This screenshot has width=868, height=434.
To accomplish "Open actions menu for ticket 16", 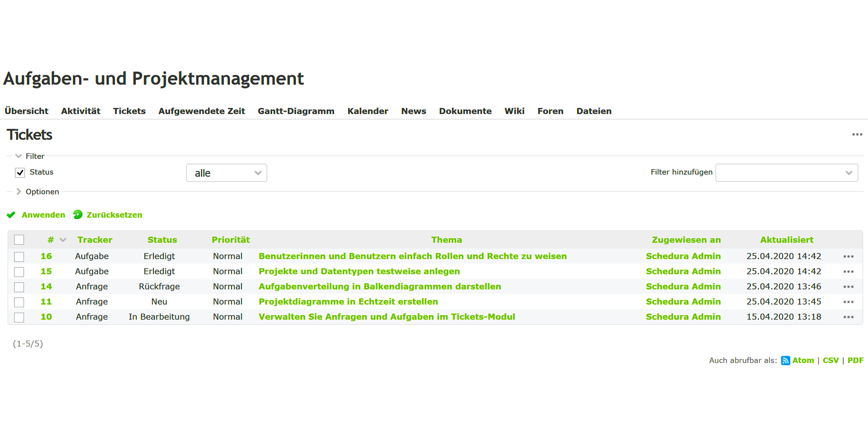I will (x=848, y=256).
